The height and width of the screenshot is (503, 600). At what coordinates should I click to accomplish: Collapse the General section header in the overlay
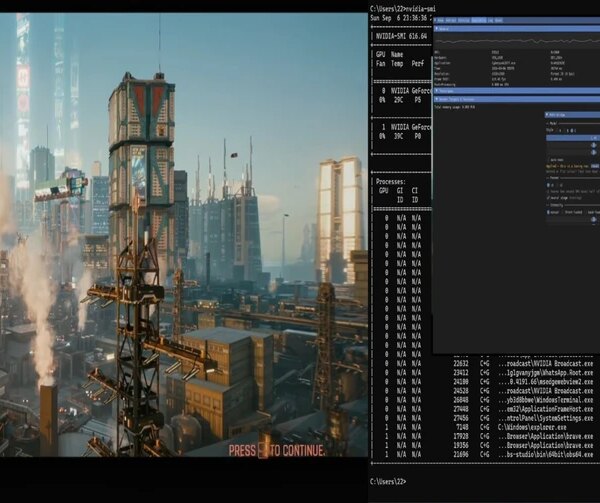click(x=517, y=29)
